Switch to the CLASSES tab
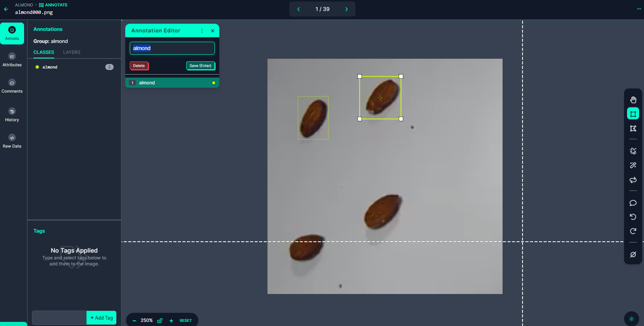644x326 pixels. click(x=44, y=52)
